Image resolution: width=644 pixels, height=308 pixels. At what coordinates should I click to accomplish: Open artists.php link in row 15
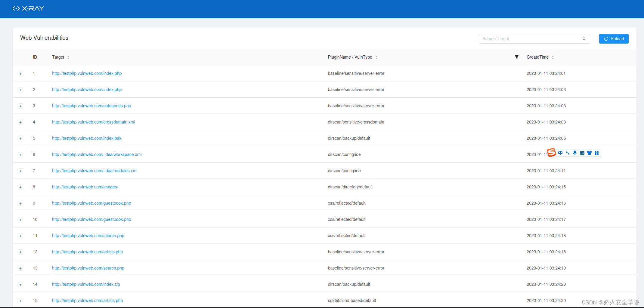tap(87, 300)
